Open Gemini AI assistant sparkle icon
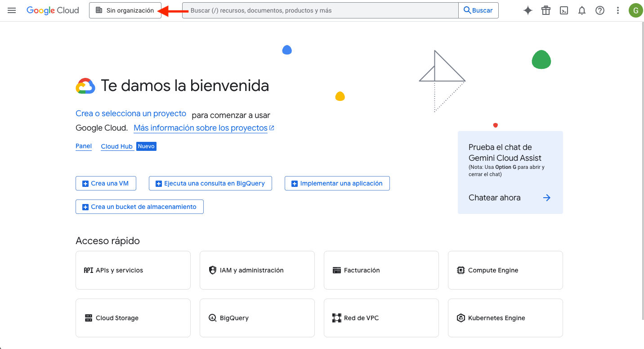644x349 pixels. pyautogui.click(x=528, y=10)
